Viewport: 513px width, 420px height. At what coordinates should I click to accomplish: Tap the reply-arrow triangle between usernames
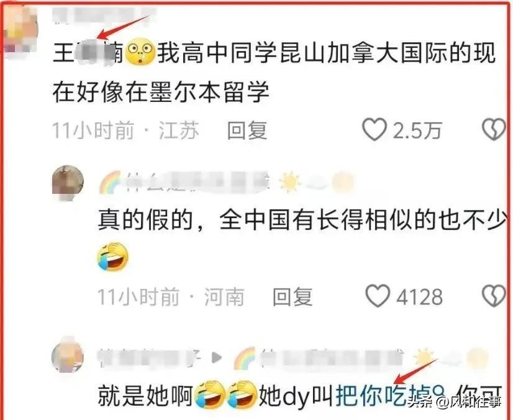(216, 357)
